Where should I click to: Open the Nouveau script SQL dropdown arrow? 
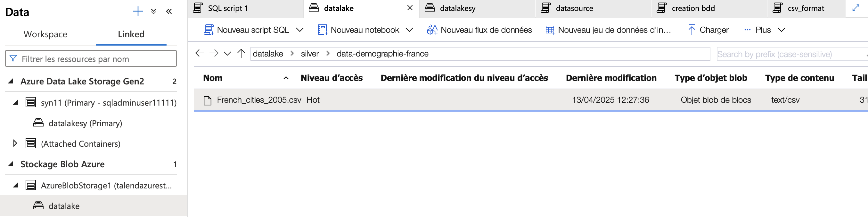pyautogui.click(x=299, y=30)
